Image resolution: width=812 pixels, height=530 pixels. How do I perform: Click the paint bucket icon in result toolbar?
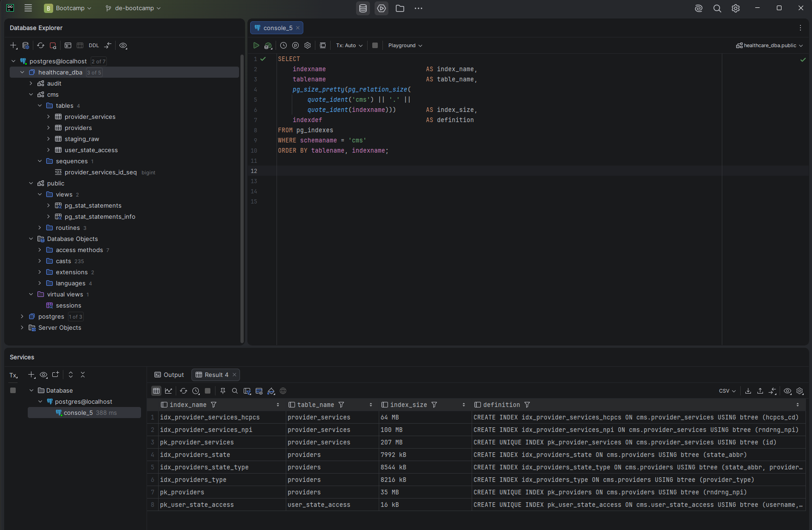[x=271, y=391]
